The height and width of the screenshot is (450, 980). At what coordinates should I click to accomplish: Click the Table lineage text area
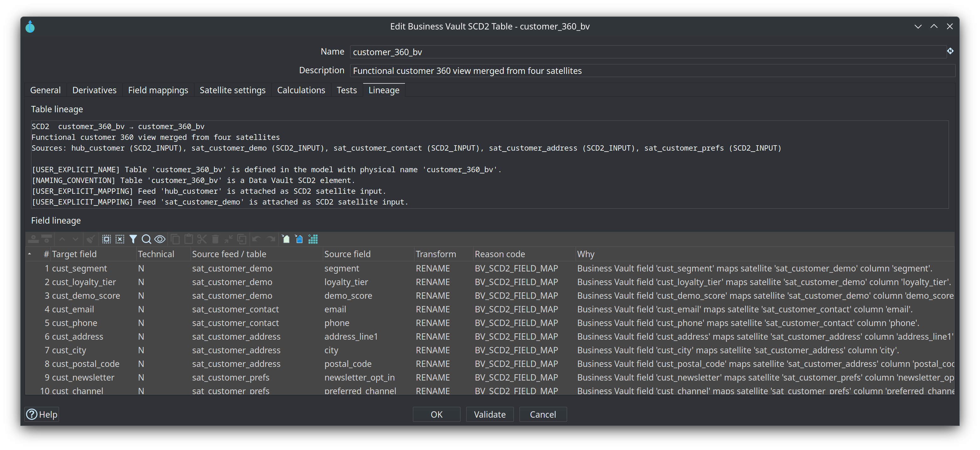click(x=490, y=164)
